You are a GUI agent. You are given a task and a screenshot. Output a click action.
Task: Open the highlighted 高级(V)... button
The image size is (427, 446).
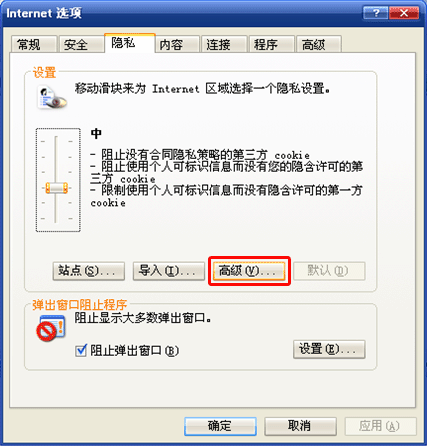coord(249,271)
